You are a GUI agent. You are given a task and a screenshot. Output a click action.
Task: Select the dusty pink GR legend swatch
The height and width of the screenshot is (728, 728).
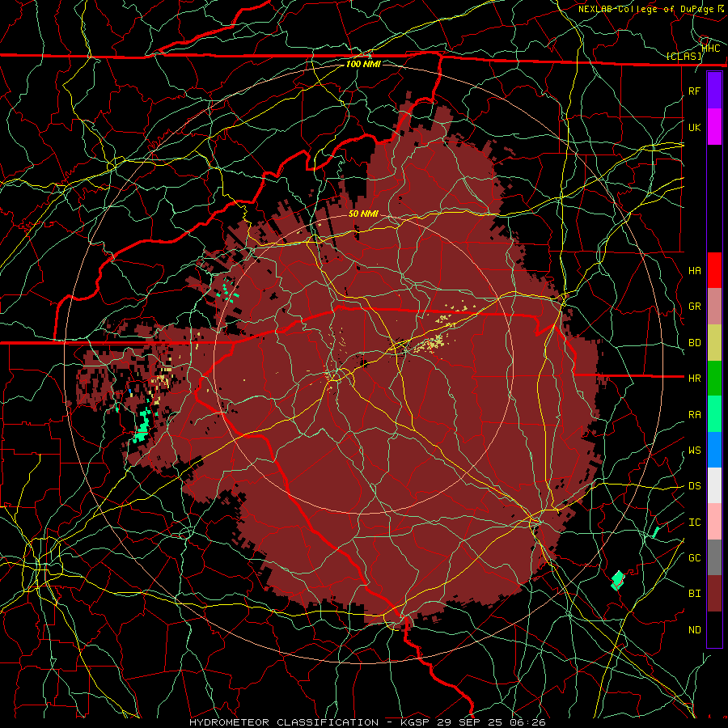[714, 307]
